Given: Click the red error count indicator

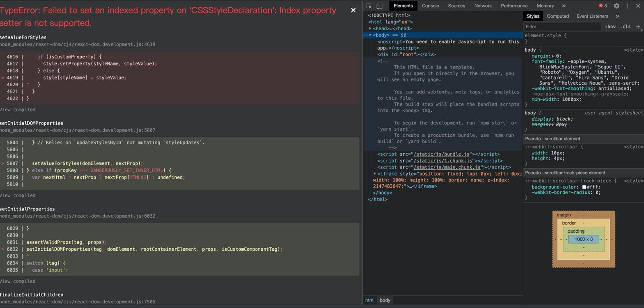Looking at the screenshot, I should [x=603, y=6].
